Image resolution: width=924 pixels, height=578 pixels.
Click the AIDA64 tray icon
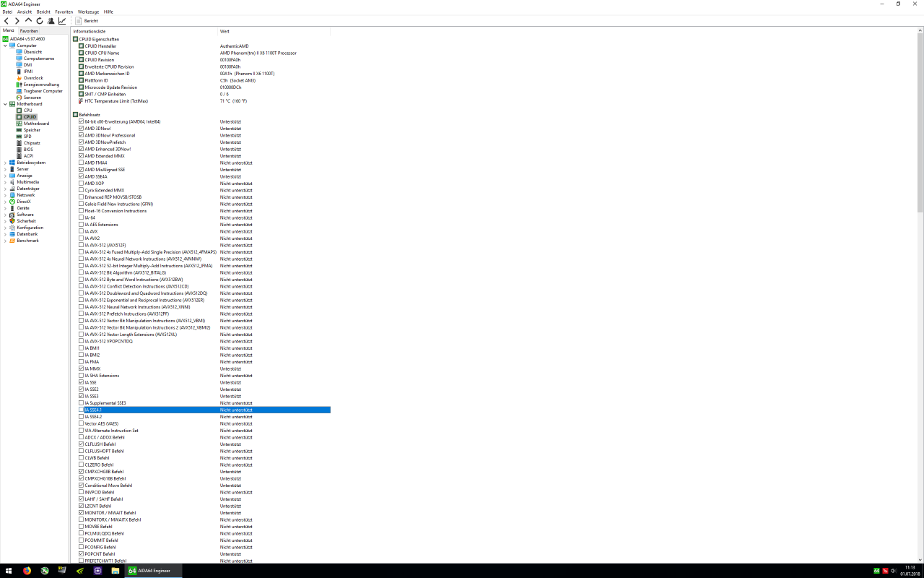[876, 571]
